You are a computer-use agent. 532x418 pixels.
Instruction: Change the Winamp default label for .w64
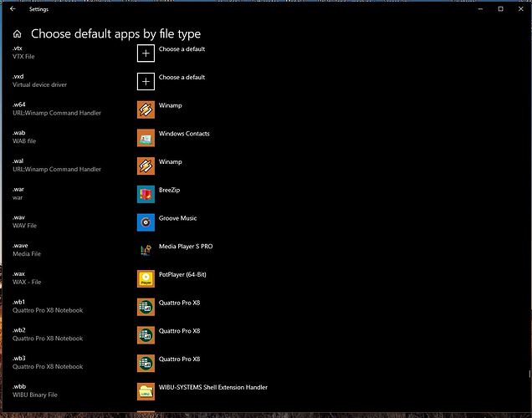[x=171, y=105]
